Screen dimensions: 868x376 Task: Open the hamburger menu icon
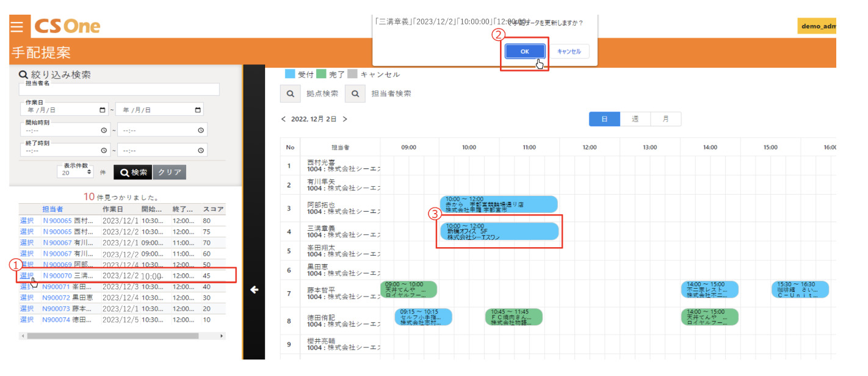point(17,27)
